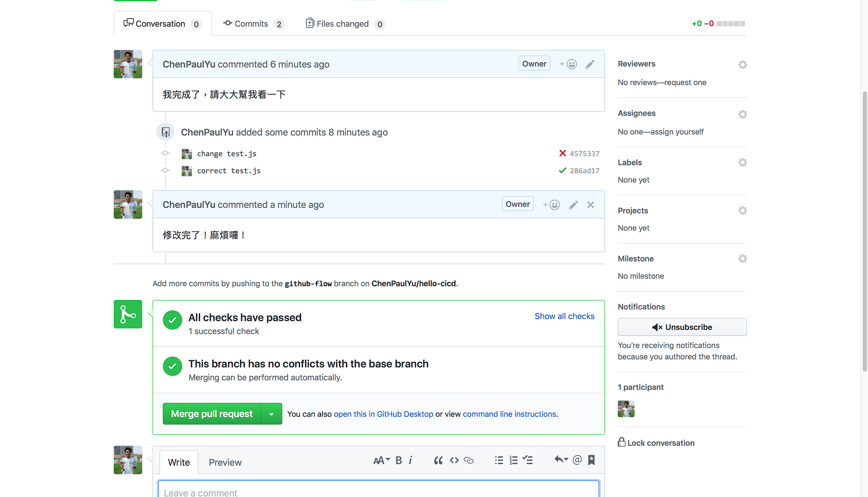Lock the conversation
This screenshot has height=497, width=868.
[x=656, y=443]
